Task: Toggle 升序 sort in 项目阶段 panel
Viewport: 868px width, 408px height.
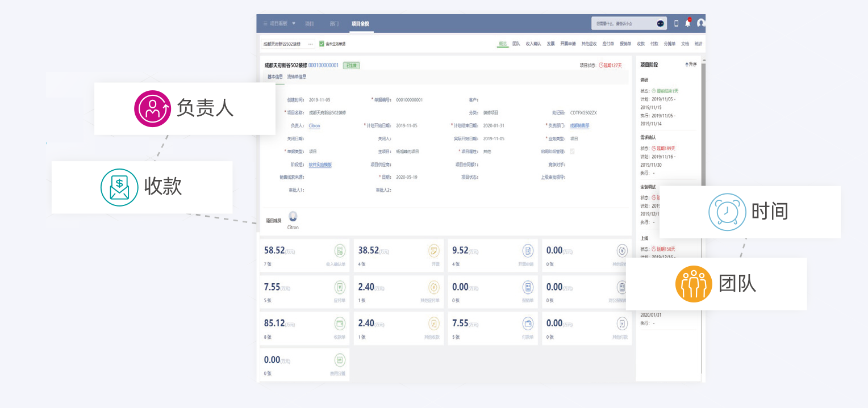Action: (x=691, y=65)
